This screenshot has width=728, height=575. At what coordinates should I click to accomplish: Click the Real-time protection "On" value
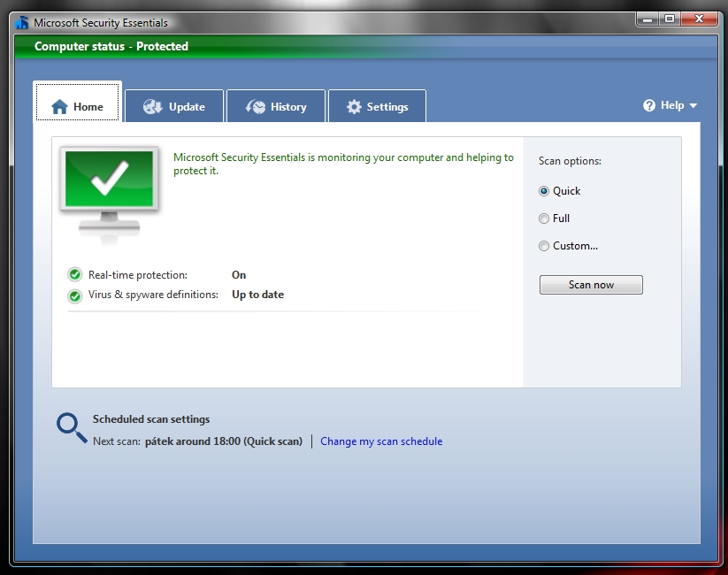pos(239,275)
